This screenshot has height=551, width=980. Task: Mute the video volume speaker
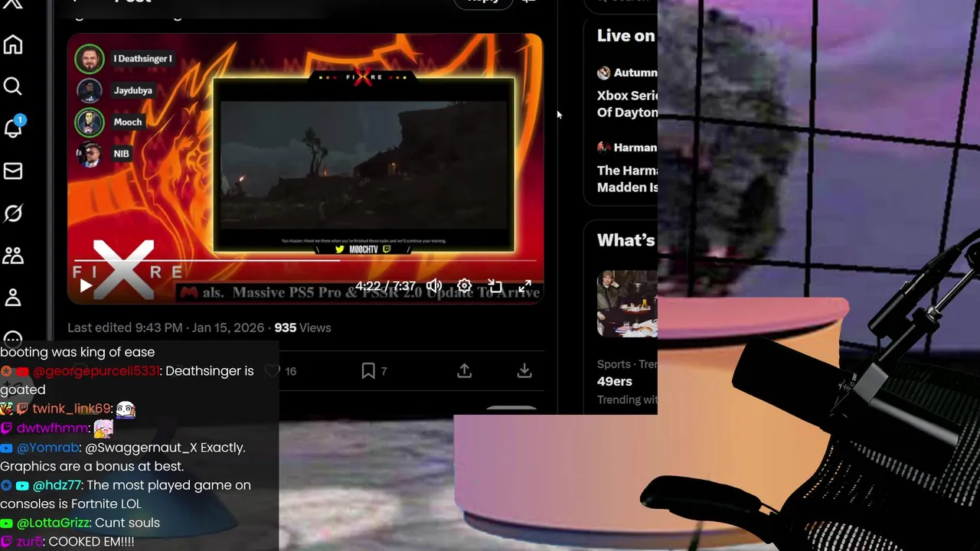[434, 286]
